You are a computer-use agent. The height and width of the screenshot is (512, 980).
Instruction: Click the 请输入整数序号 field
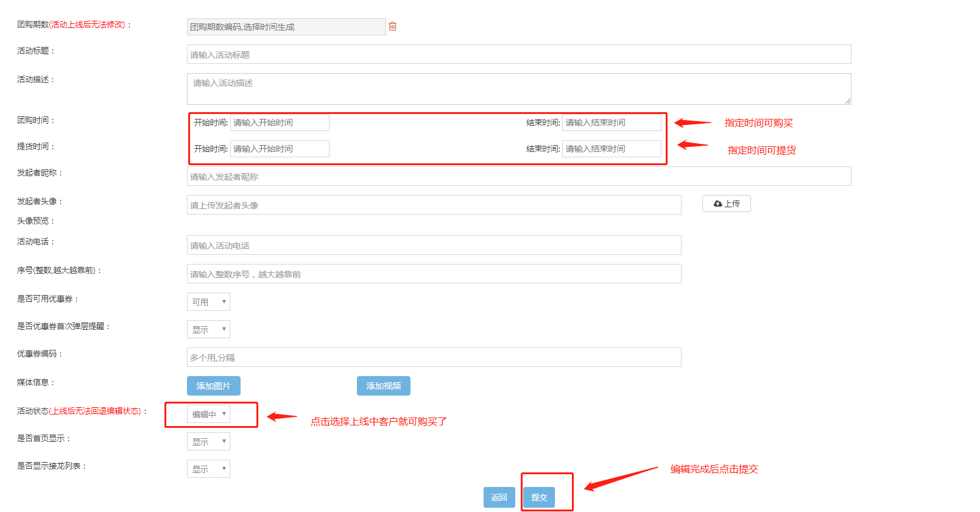[434, 274]
